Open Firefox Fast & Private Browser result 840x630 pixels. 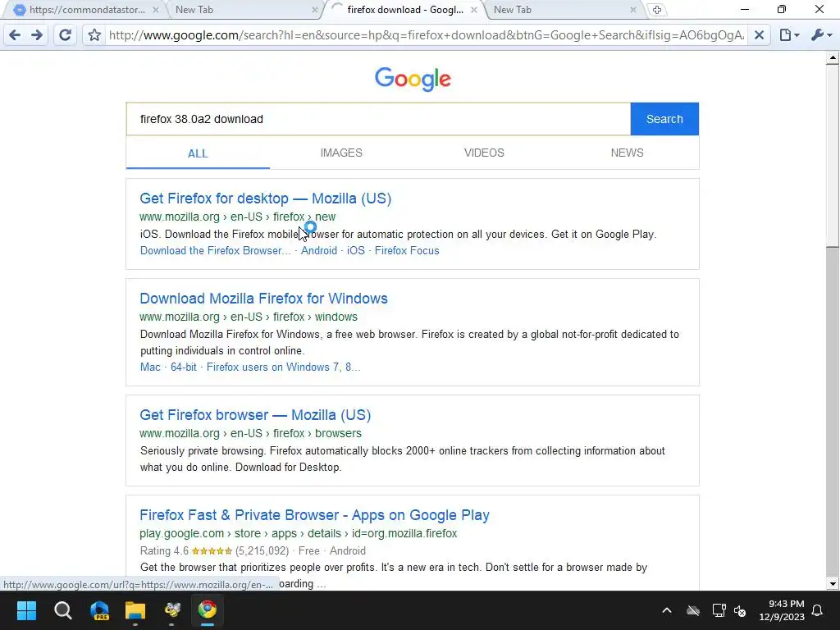tap(314, 515)
